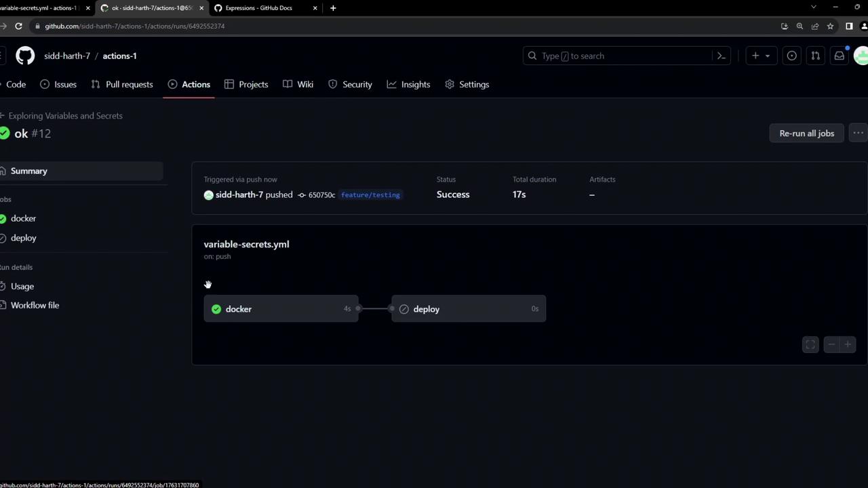
Task: Click the GitHub logo home icon
Action: pos(25,56)
